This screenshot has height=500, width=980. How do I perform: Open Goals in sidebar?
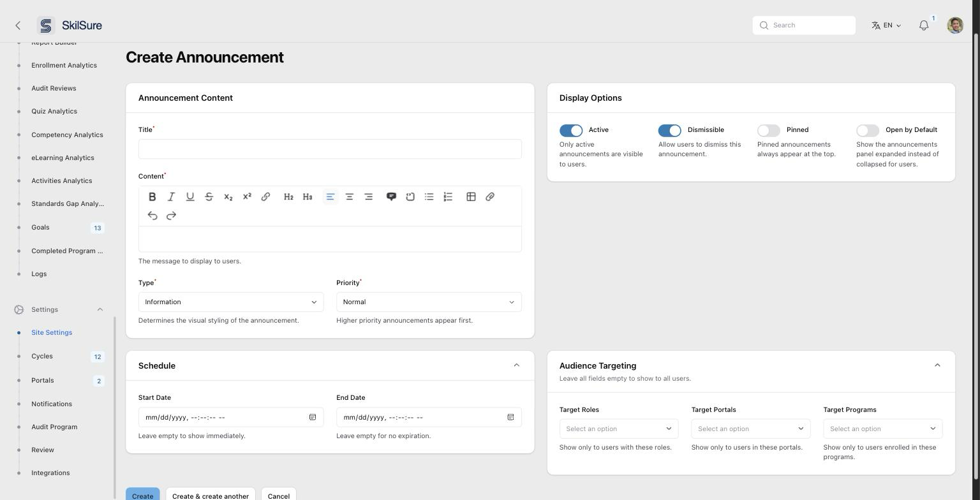[40, 228]
